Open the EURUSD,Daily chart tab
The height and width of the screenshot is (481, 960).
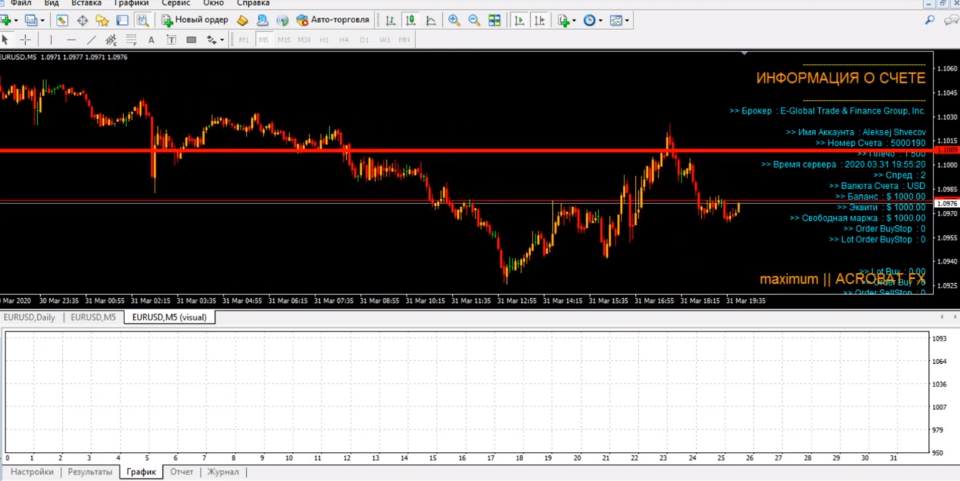click(30, 317)
